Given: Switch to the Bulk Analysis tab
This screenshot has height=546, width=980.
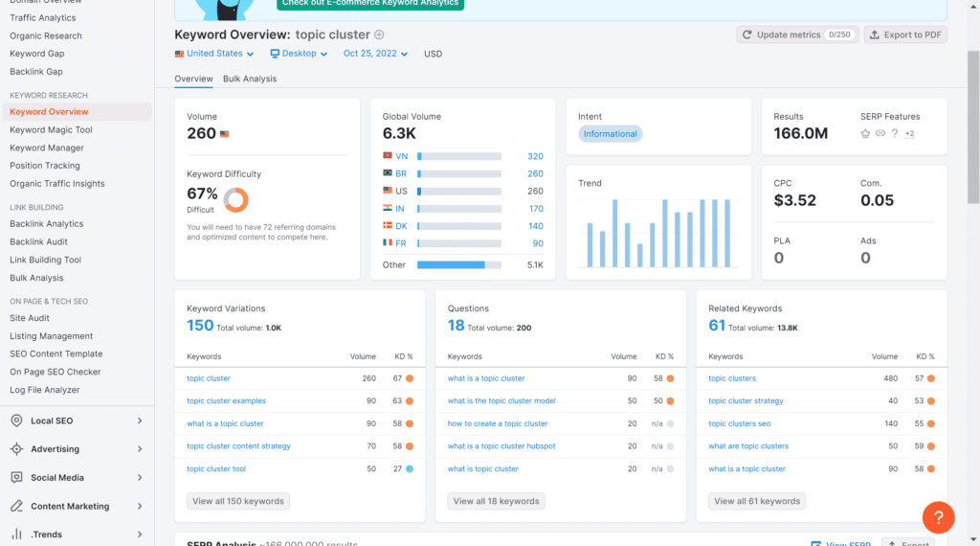Looking at the screenshot, I should tap(250, 79).
